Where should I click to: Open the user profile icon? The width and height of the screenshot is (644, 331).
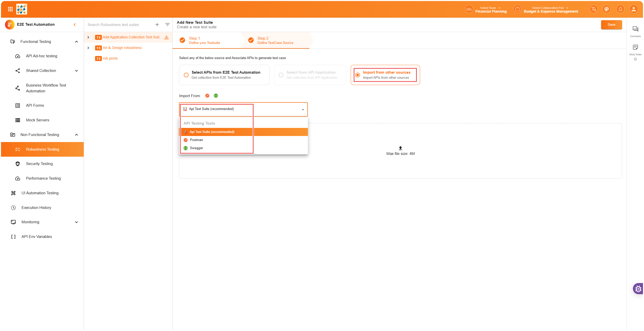[634, 9]
